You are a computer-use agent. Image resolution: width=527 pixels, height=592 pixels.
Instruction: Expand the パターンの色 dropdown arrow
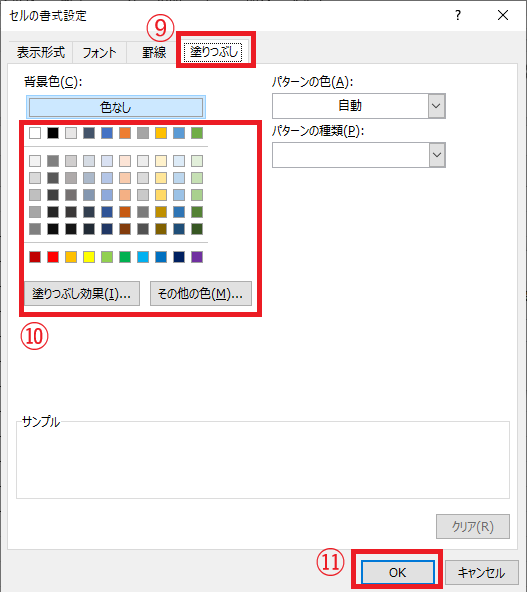436,106
